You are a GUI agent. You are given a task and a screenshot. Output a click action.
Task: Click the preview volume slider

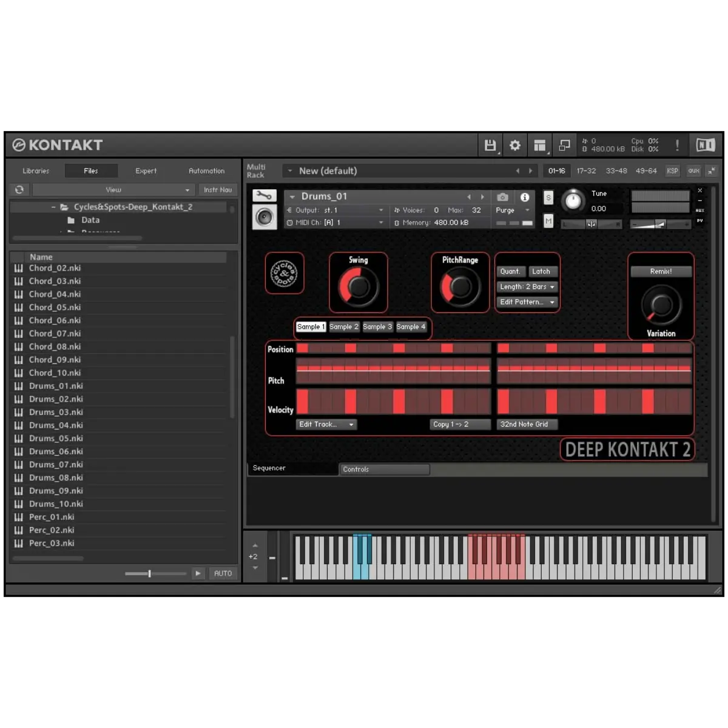tap(155, 573)
